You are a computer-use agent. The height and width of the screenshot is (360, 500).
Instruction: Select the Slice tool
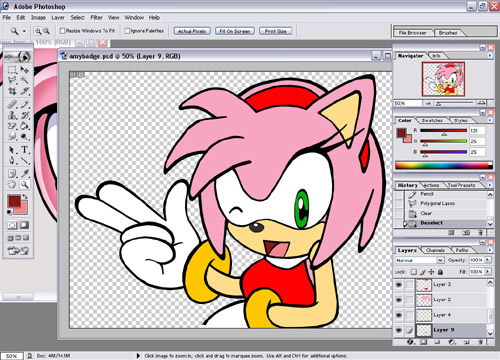(24, 91)
